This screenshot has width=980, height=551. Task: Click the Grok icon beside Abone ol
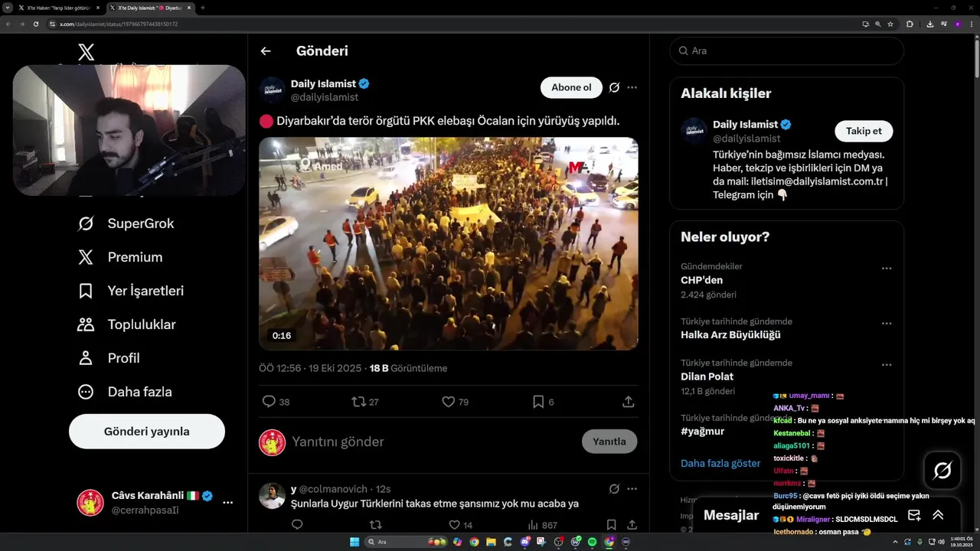(614, 87)
